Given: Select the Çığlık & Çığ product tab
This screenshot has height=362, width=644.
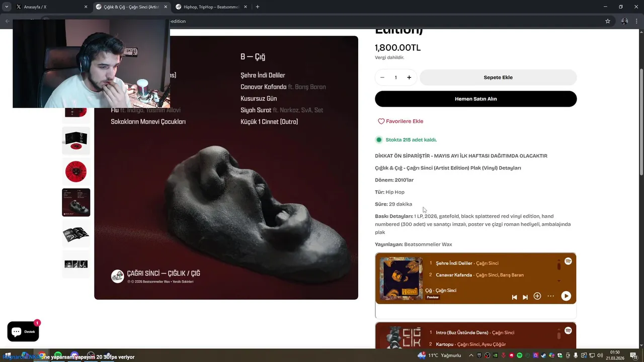Looking at the screenshot, I should click(x=132, y=7).
